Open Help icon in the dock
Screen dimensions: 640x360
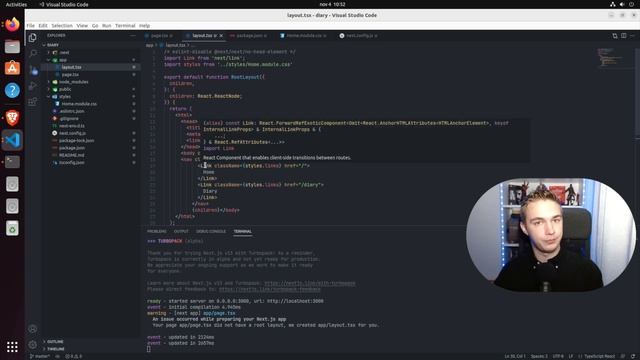tap(12, 90)
